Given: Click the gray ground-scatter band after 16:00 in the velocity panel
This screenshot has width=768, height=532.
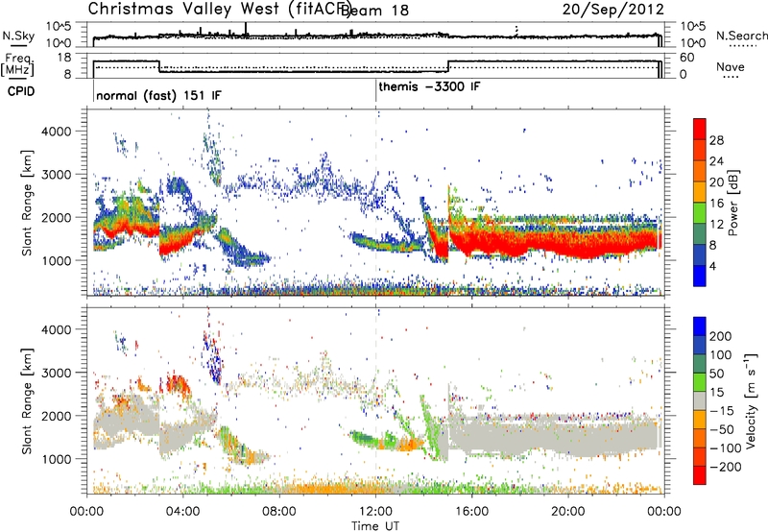Looking at the screenshot, I should click(x=564, y=436).
